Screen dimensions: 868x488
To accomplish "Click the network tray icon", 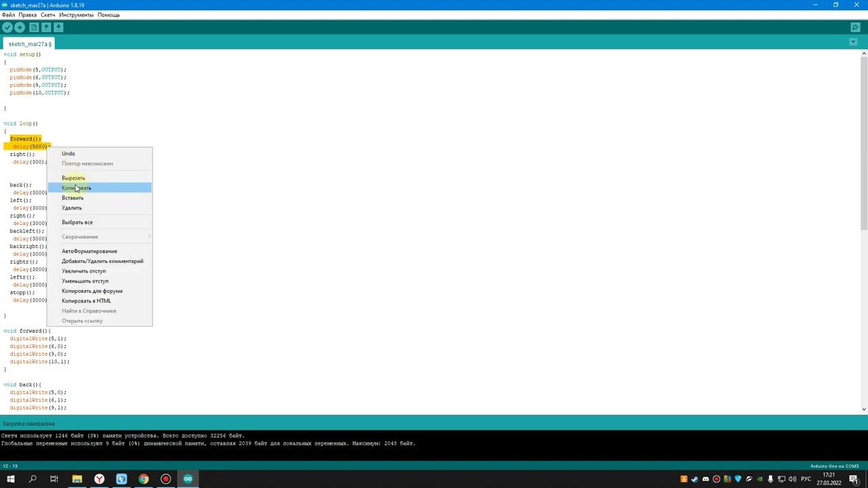I will (x=781, y=479).
